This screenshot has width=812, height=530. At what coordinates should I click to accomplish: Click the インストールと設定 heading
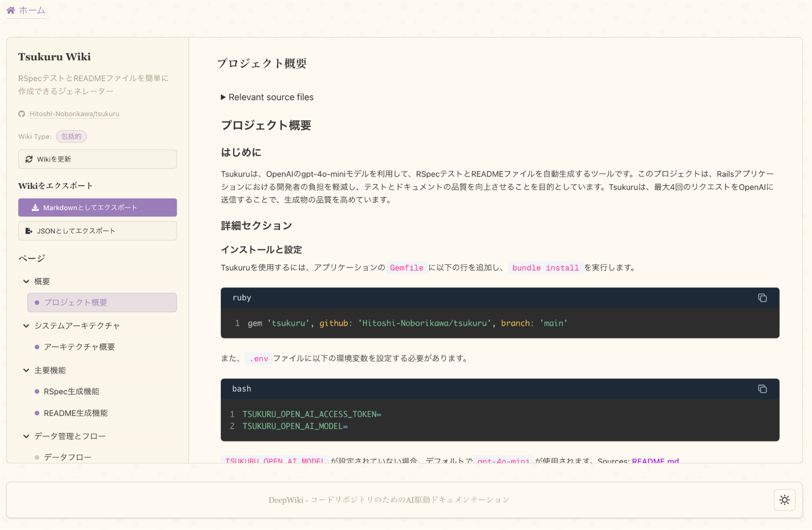tap(261, 250)
